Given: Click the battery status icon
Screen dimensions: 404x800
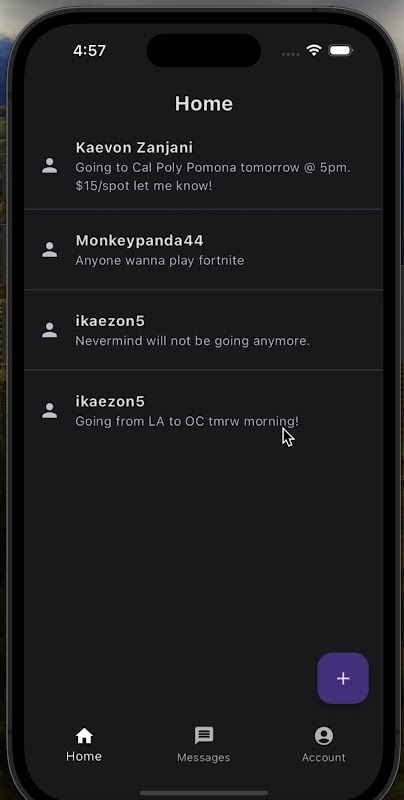Looking at the screenshot, I should click(341, 50).
